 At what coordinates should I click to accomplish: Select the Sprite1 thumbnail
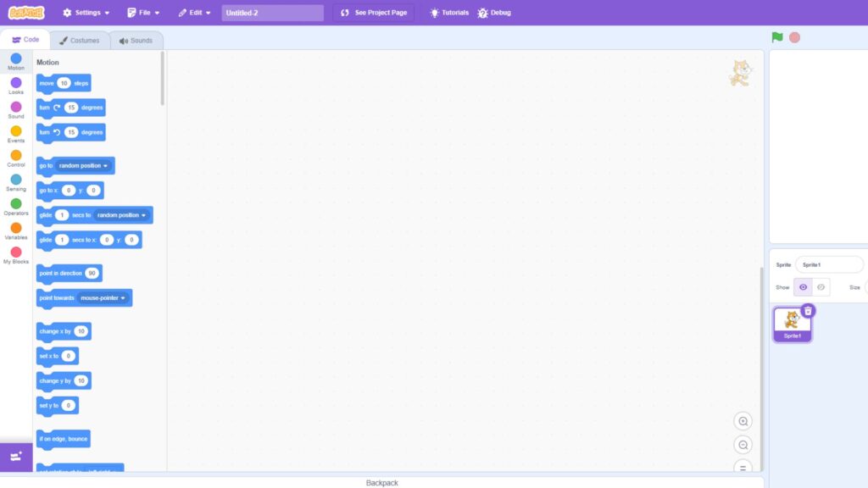[x=793, y=324]
